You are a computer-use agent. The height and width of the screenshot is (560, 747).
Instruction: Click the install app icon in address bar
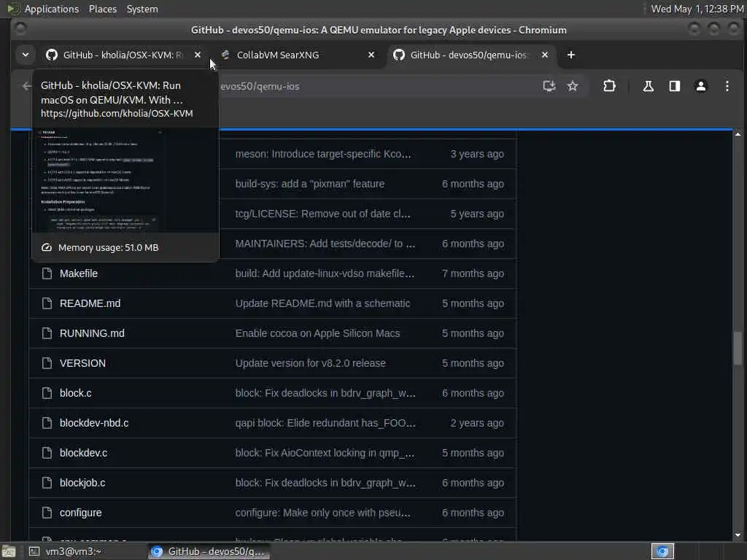549,86
